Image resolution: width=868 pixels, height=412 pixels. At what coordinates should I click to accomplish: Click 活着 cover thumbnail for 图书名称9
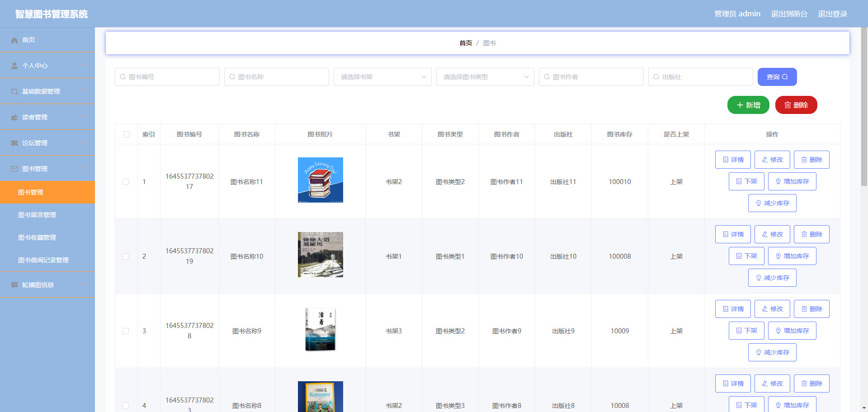pyautogui.click(x=321, y=329)
